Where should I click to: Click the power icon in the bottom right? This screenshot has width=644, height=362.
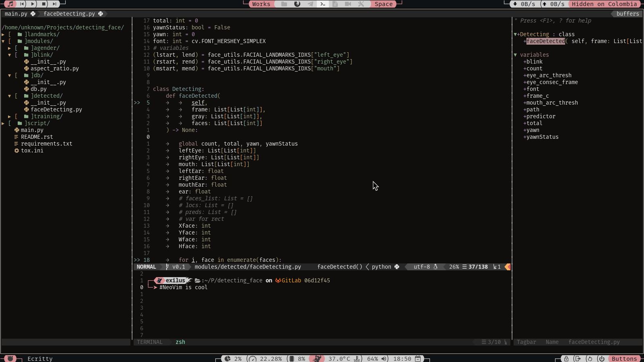601,359
